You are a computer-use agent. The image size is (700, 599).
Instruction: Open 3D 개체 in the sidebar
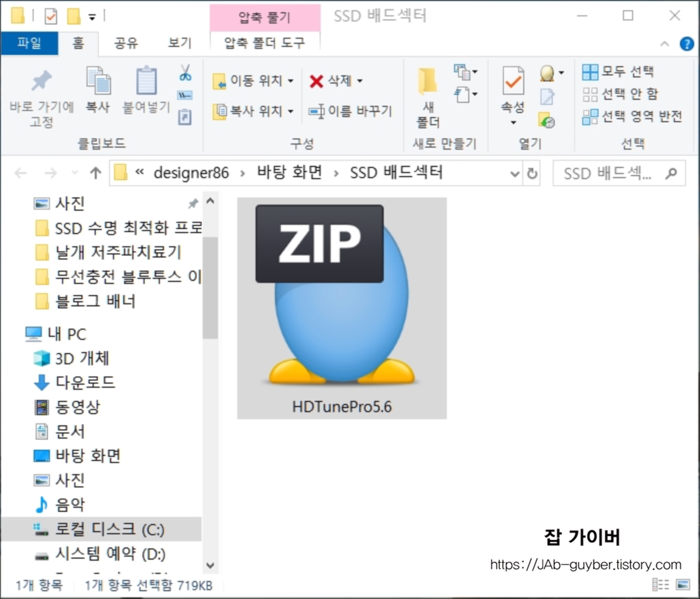pyautogui.click(x=71, y=358)
